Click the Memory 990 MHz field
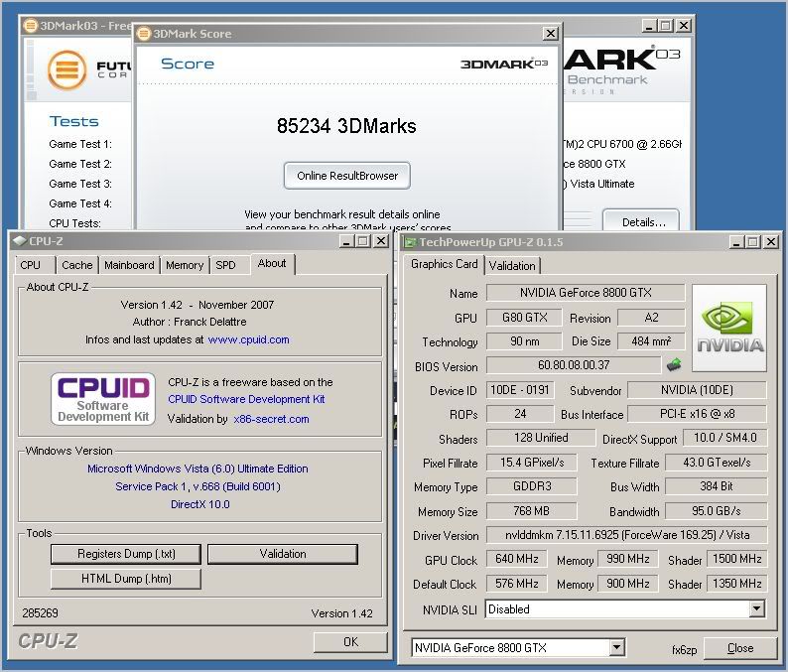This screenshot has height=672, width=788. coord(627,559)
